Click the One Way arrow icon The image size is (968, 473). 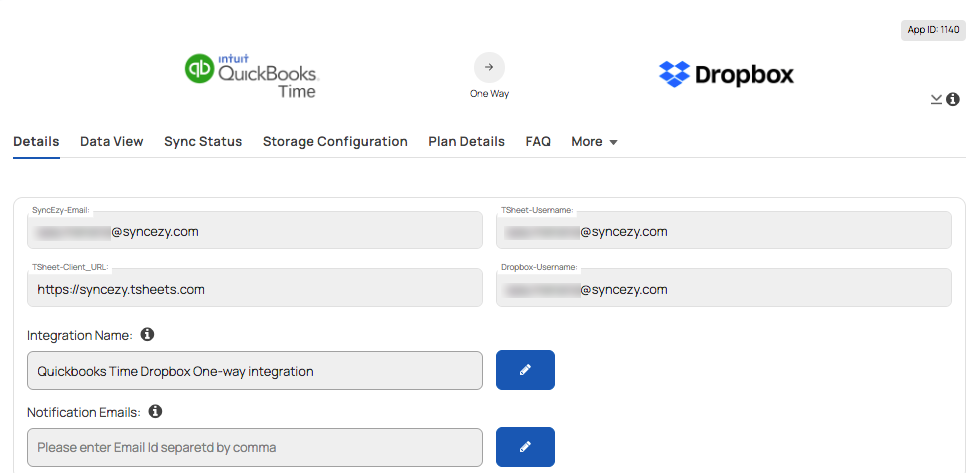(489, 67)
